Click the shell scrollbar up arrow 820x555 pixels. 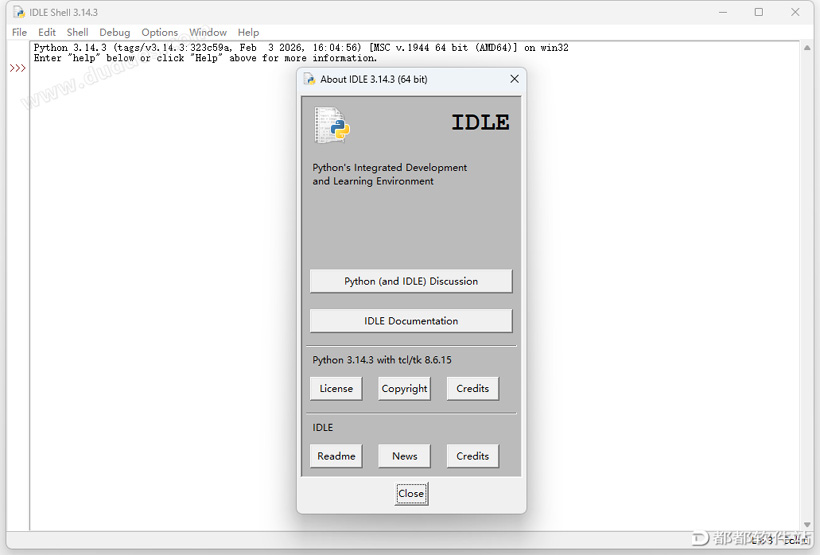tap(807, 48)
